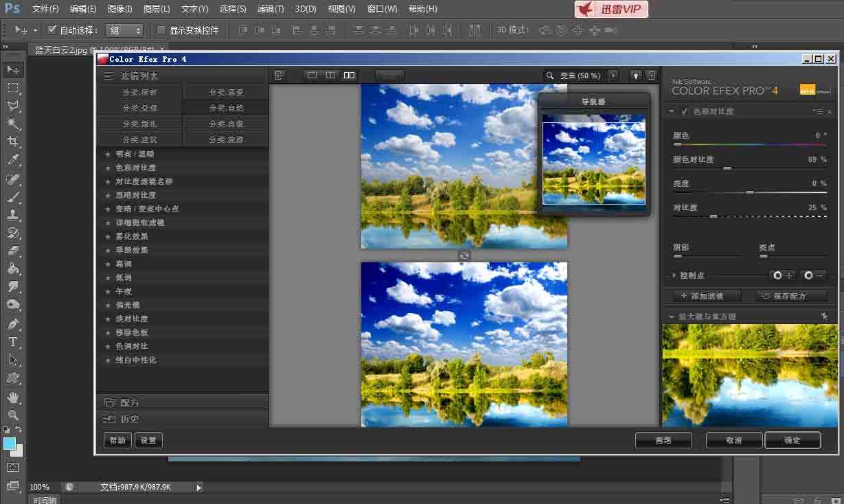Open the 组 auto-select dropdown
This screenshot has width=844, height=504.
tap(124, 30)
